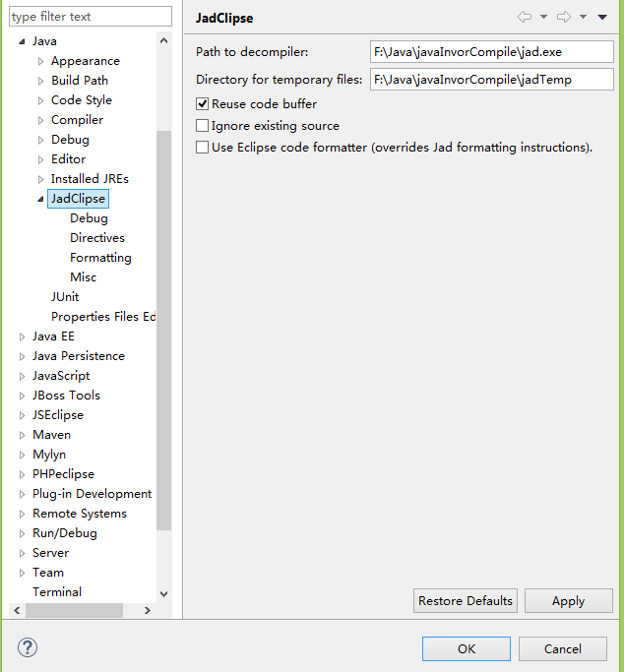
Task: Expand the Code Style node
Action: pos(40,100)
